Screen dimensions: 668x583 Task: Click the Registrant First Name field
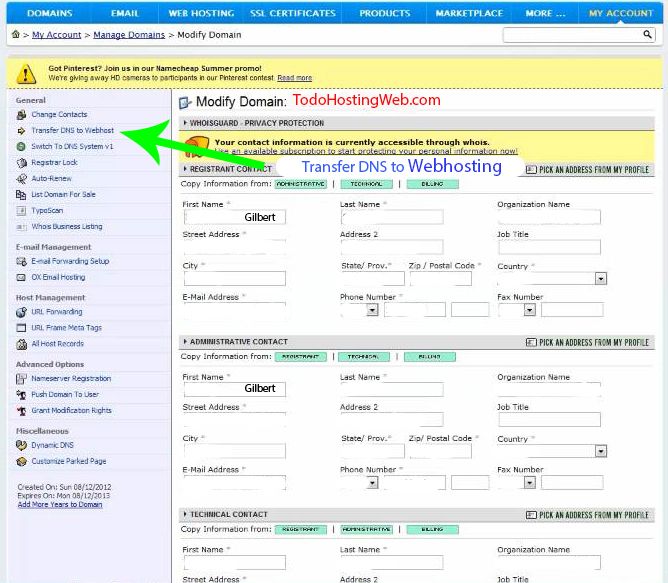tap(235, 217)
